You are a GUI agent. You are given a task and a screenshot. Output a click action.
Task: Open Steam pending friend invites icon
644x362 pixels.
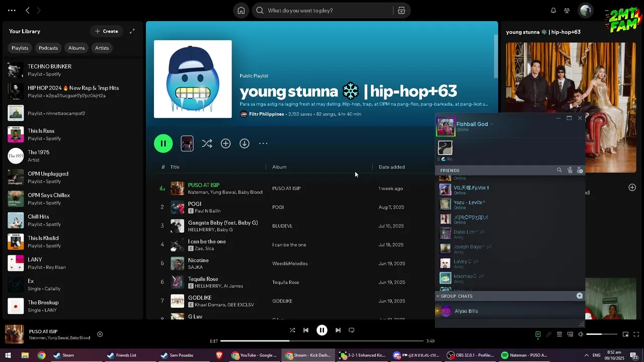coord(570,170)
